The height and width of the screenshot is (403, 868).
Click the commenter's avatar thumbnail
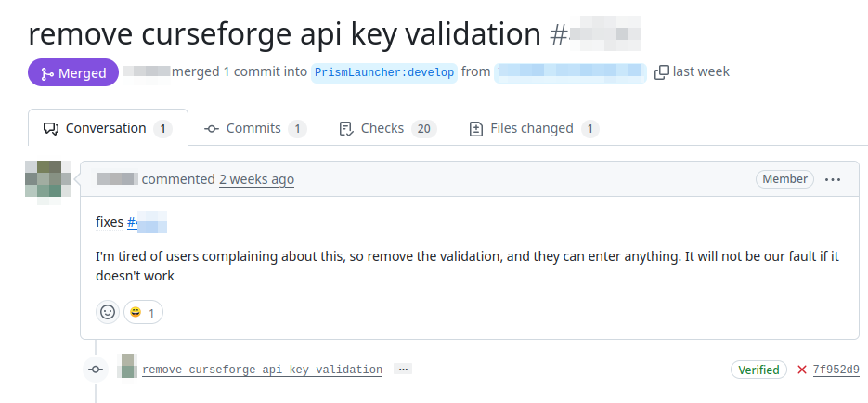click(47, 179)
